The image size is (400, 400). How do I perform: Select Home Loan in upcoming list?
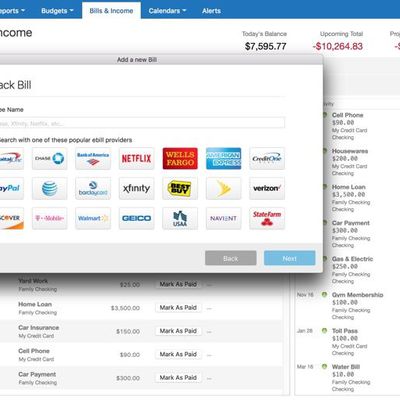pyautogui.click(x=349, y=187)
